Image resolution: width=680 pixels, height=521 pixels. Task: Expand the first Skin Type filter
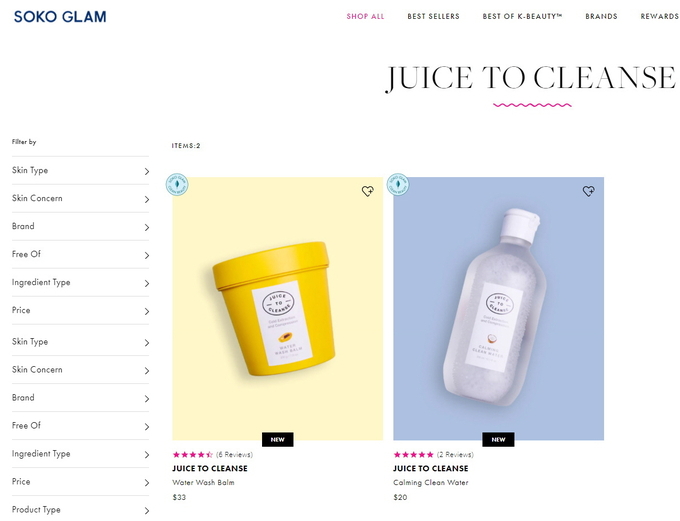(x=80, y=170)
